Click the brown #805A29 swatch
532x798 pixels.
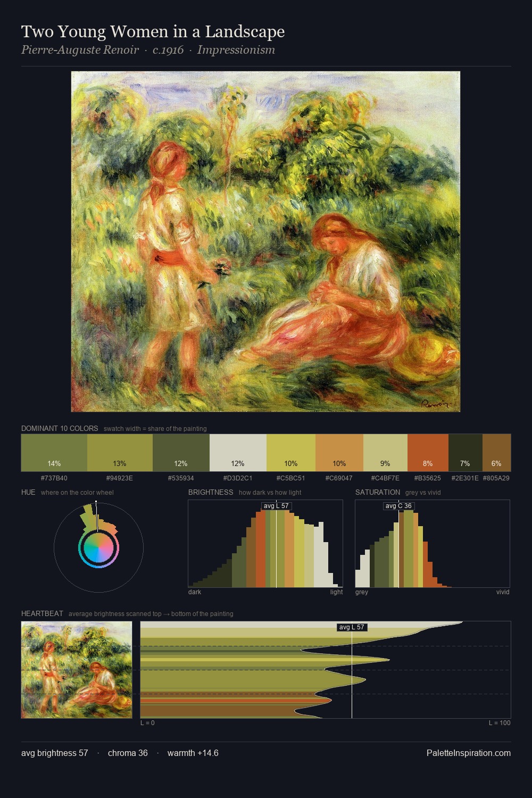pos(496,453)
